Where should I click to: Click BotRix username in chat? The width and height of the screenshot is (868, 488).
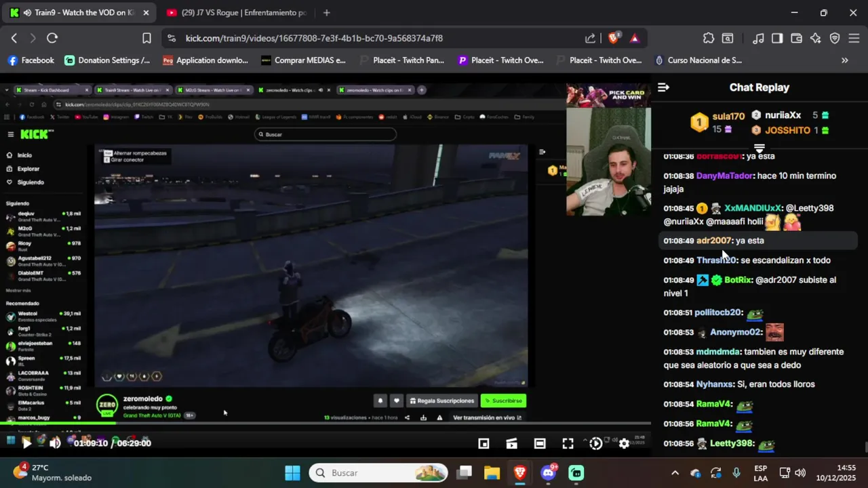(x=738, y=280)
